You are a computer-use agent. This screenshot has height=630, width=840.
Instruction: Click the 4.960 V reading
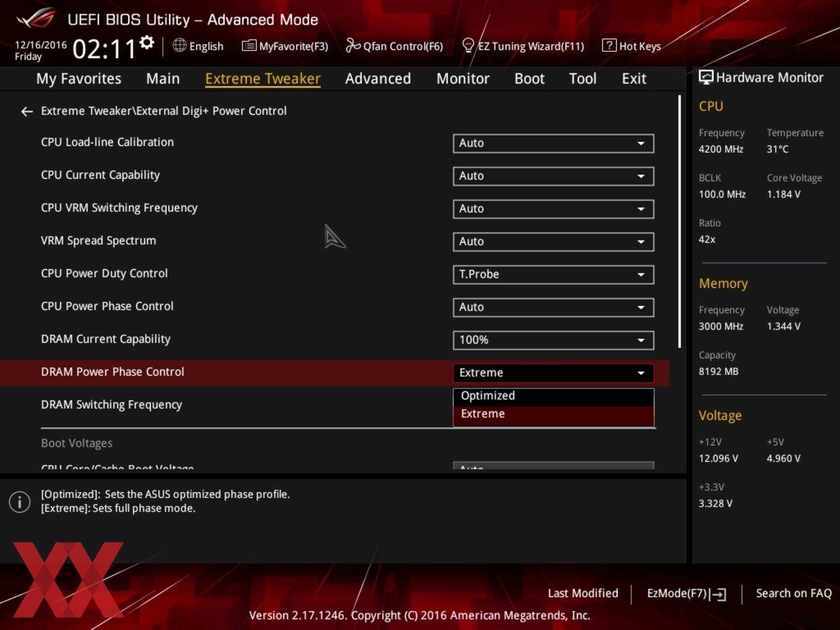(x=784, y=458)
